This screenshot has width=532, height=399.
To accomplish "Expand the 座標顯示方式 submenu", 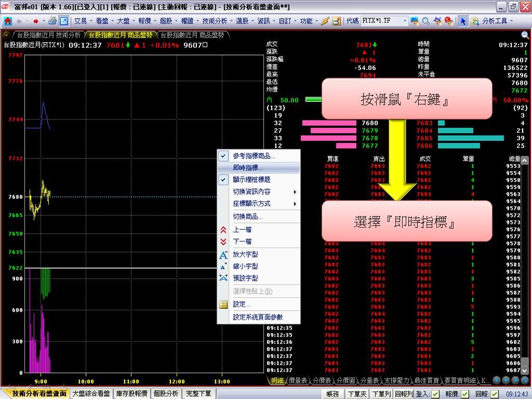I will (259, 204).
